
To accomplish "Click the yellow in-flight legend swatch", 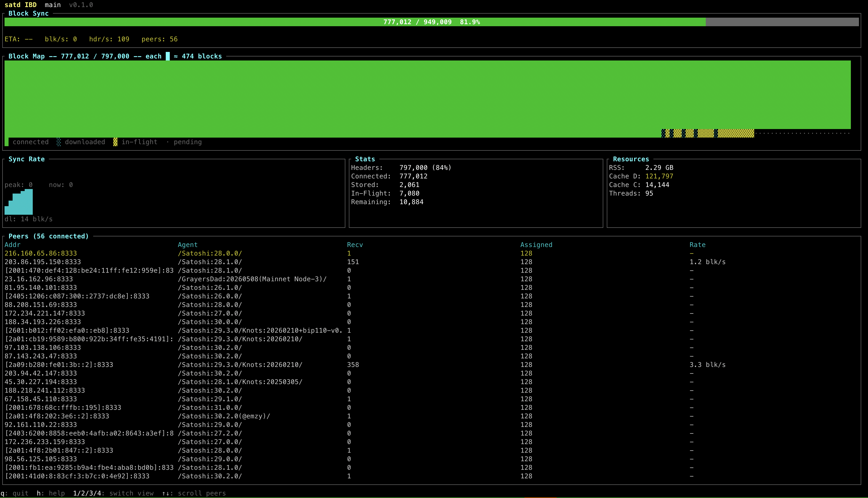I will [x=115, y=142].
